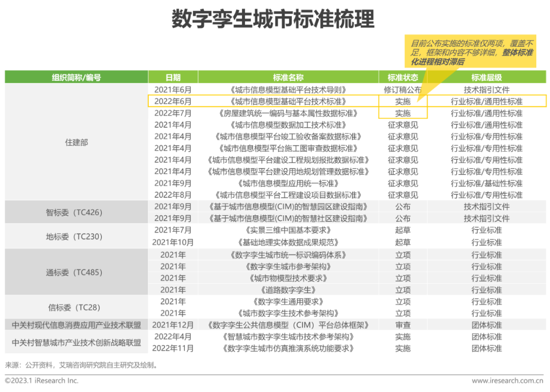Select the 标准层级 column header
The width and height of the screenshot is (550, 392).
(486, 77)
